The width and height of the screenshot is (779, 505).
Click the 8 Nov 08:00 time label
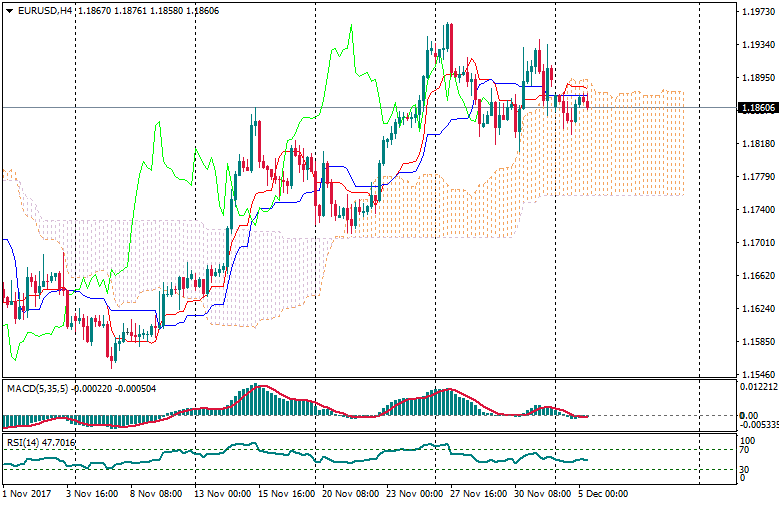click(x=156, y=493)
